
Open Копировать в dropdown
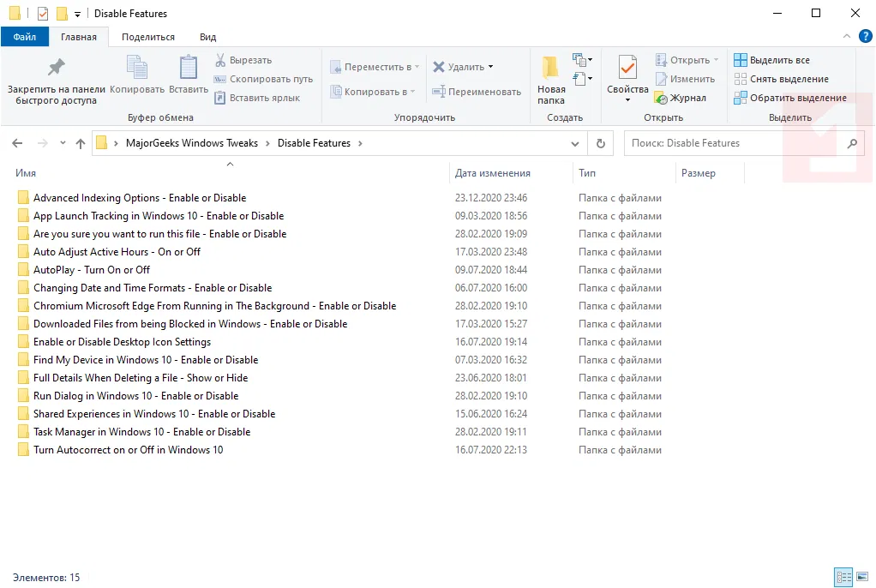click(373, 92)
